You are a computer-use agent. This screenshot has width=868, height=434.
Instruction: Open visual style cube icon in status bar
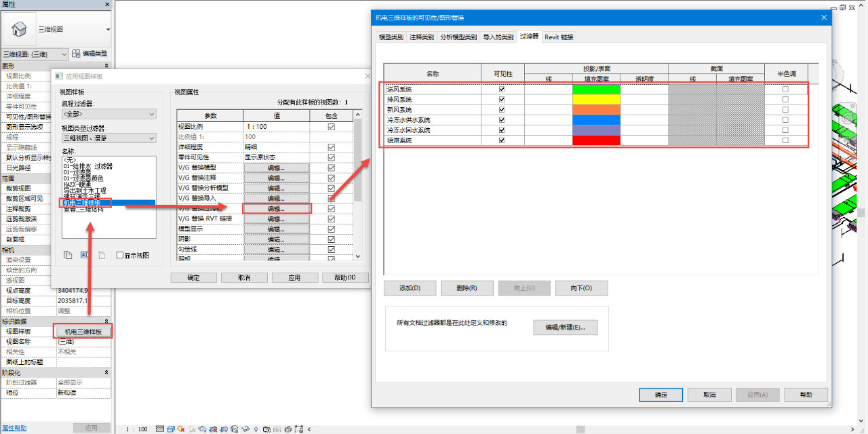[x=171, y=429]
